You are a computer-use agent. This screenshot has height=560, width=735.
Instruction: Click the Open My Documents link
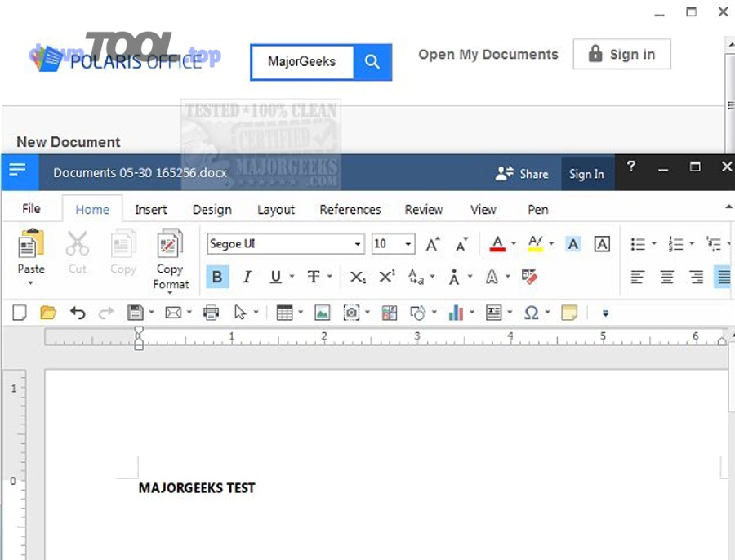pyautogui.click(x=488, y=55)
